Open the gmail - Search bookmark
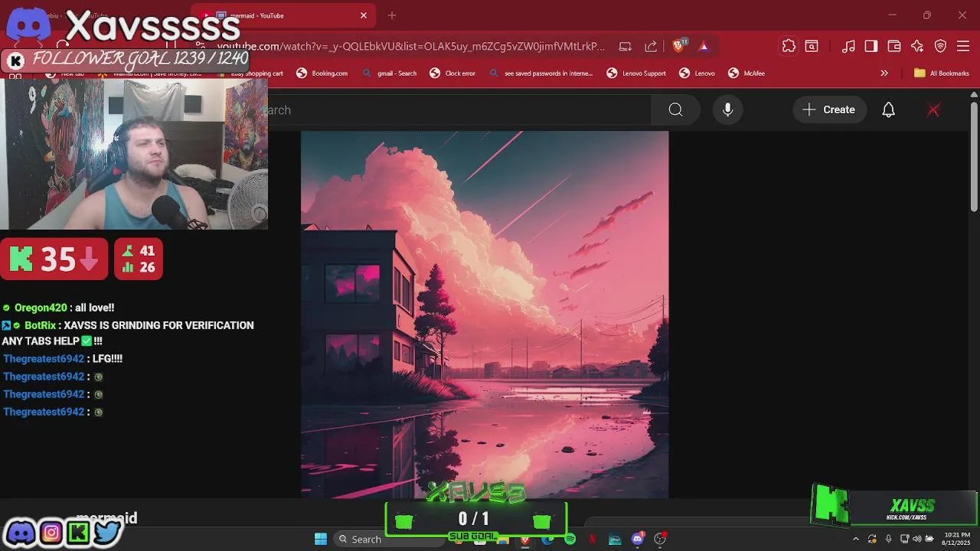Viewport: 980px width, 551px height. 389,73
